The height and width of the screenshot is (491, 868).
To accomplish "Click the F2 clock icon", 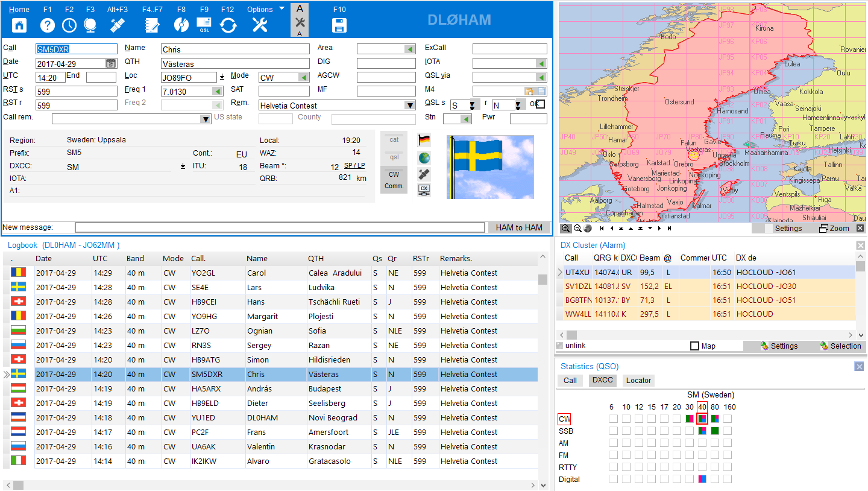I will click(69, 25).
